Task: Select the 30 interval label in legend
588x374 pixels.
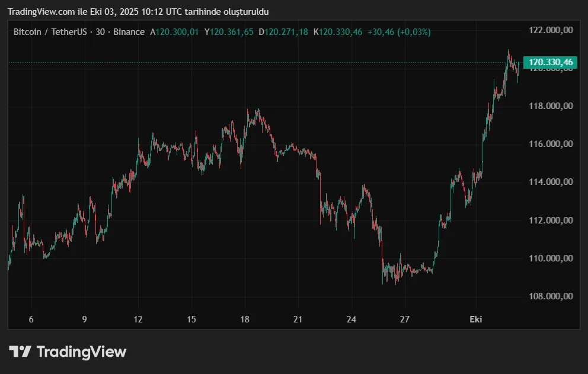Action: pos(98,32)
